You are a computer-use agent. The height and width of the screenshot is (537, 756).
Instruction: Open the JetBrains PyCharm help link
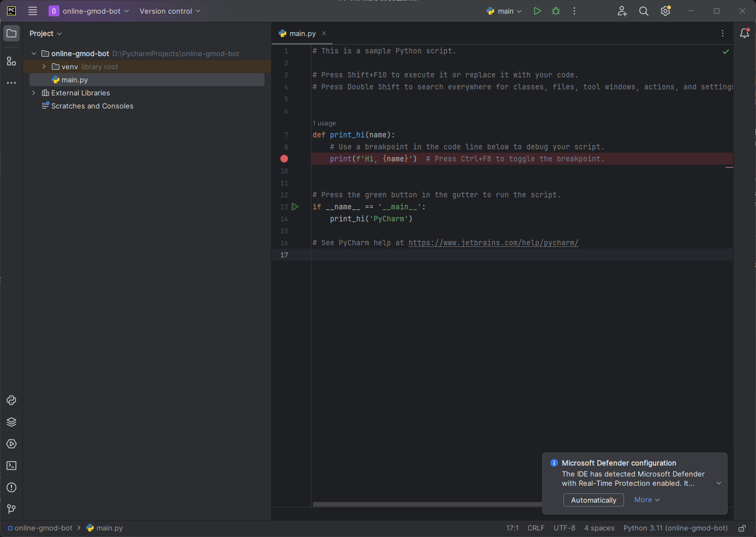493,243
